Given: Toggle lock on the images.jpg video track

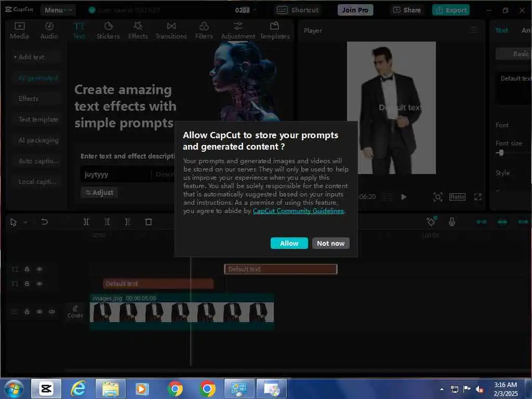Looking at the screenshot, I should [x=27, y=312].
